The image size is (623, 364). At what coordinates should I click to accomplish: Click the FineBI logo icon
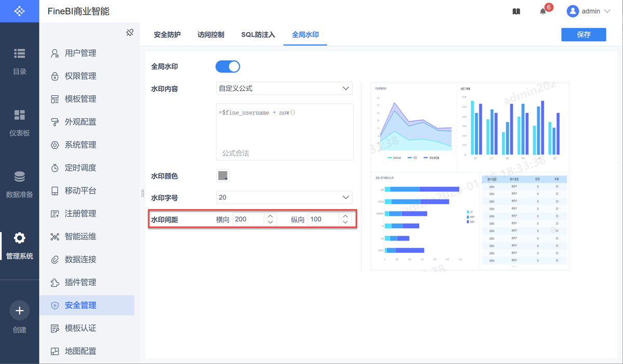(19, 11)
